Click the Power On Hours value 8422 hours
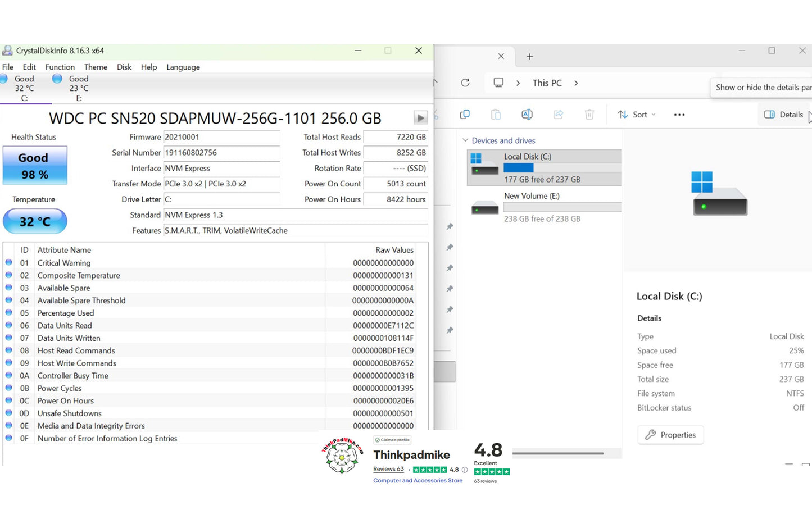Screen dimensions: 812x510 [396, 199]
